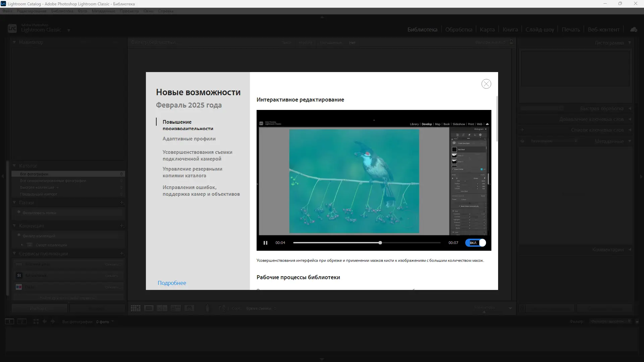644x362 pixels.
Task: Close the Новые возможности dialog
Action: pos(486,84)
